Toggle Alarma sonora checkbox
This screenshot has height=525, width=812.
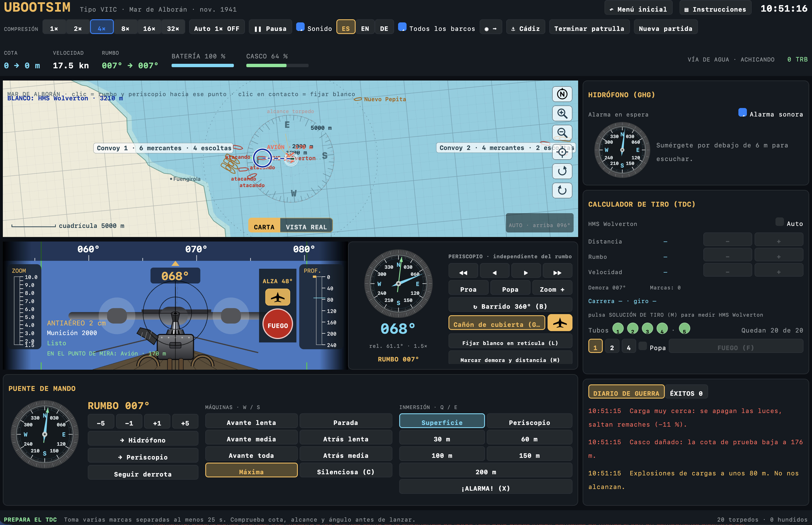[742, 112]
